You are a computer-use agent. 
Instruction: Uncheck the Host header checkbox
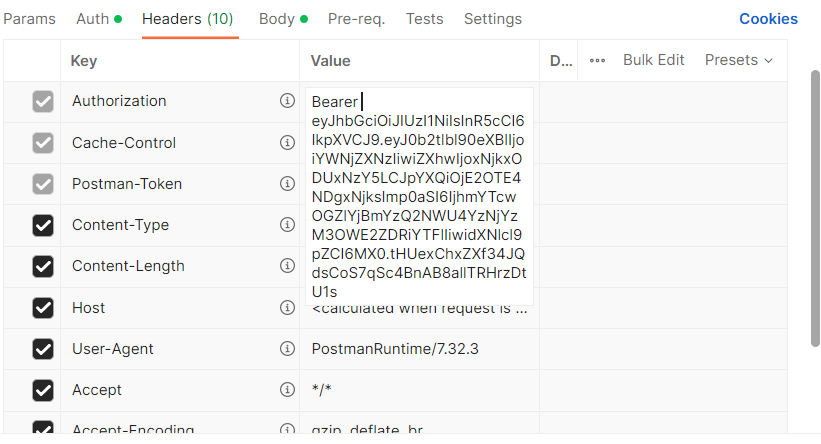pos(43,308)
